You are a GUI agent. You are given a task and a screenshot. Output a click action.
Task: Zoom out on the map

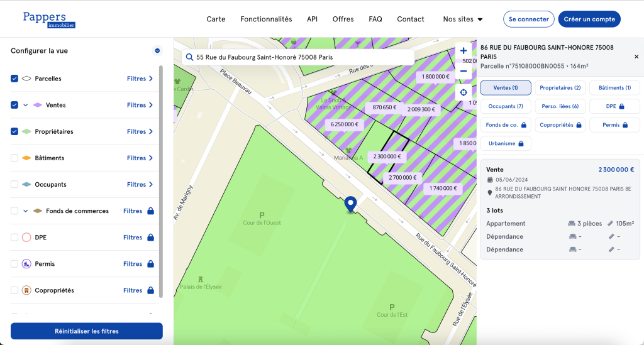[464, 71]
